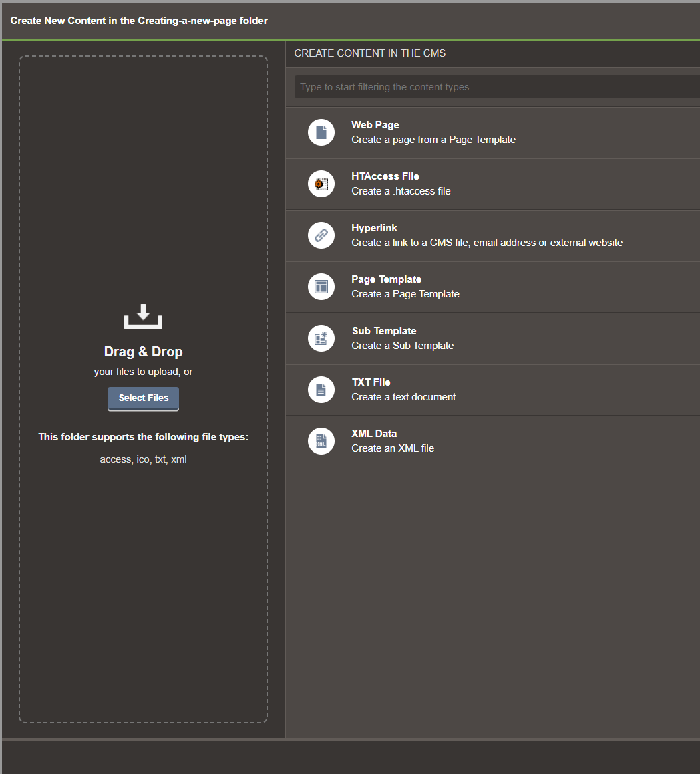The width and height of the screenshot is (700, 774).
Task: Open the Page Template option title
Action: (x=386, y=279)
